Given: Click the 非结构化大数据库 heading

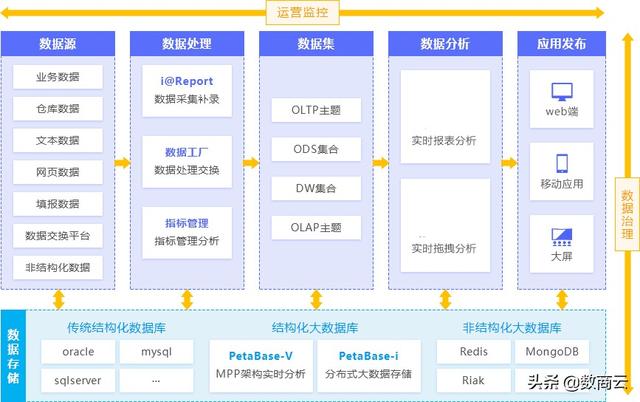Looking at the screenshot, I should tap(512, 328).
